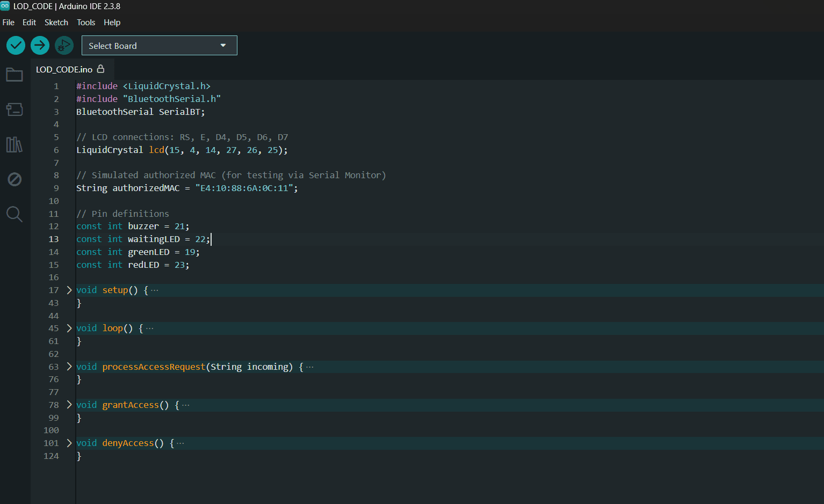Start the Debug tool
This screenshot has height=504, width=824.
(64, 46)
